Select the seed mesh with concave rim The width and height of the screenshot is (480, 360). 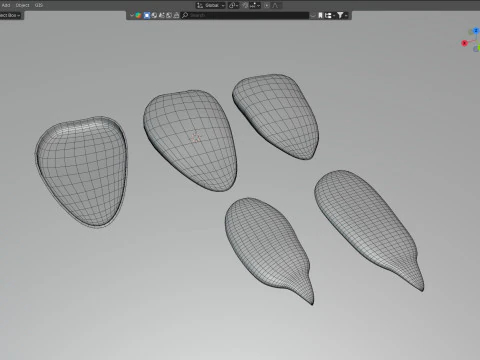[81, 172]
